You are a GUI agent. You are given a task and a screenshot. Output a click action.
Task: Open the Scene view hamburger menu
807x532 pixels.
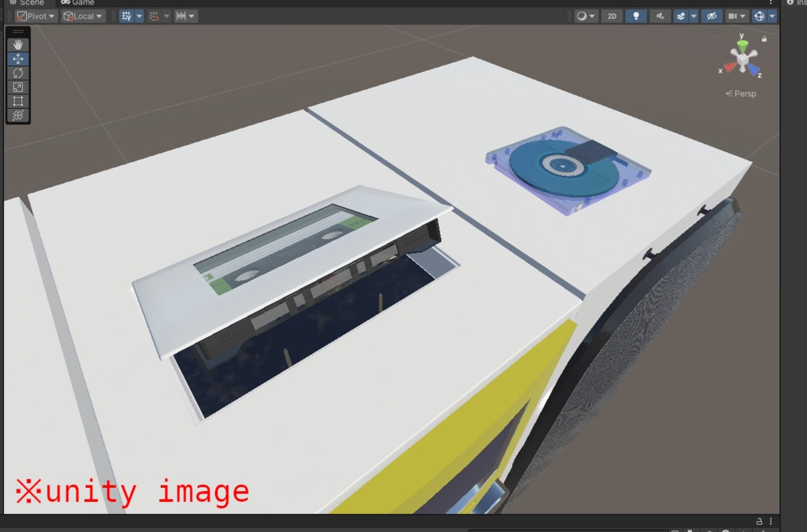coord(17,30)
